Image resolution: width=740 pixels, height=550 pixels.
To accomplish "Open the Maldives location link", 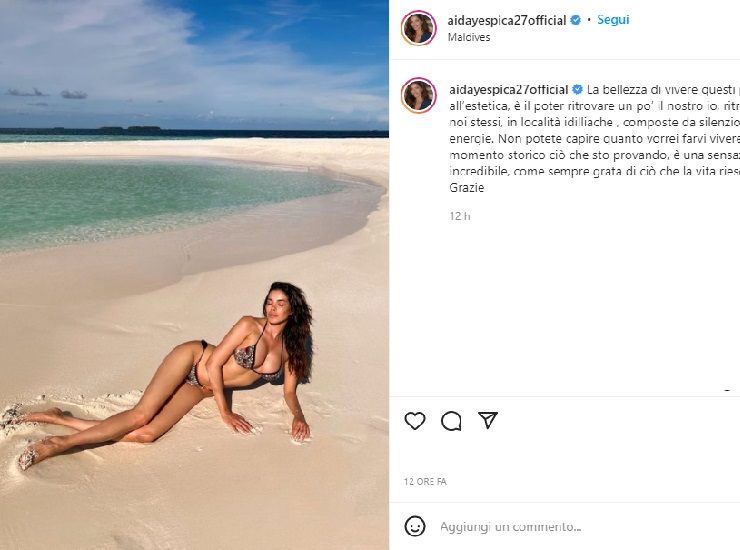I will pyautogui.click(x=468, y=36).
